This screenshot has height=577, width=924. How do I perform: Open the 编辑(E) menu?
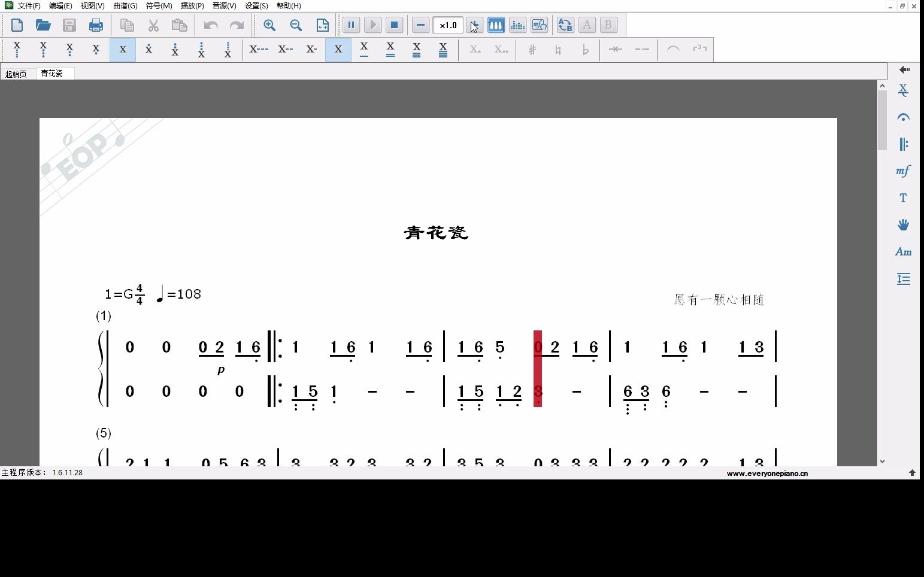[x=60, y=5]
